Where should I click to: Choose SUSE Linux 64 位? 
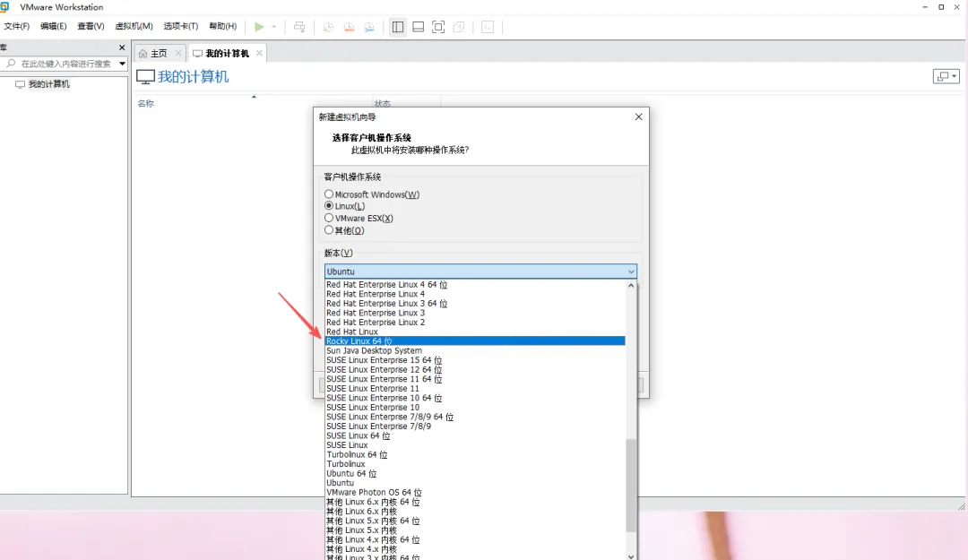tap(475, 435)
